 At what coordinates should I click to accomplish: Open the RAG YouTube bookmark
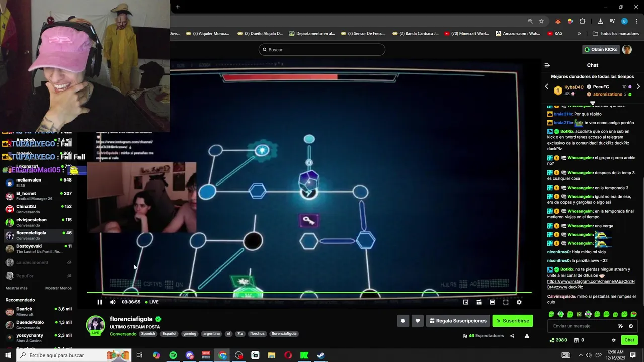coord(555,34)
